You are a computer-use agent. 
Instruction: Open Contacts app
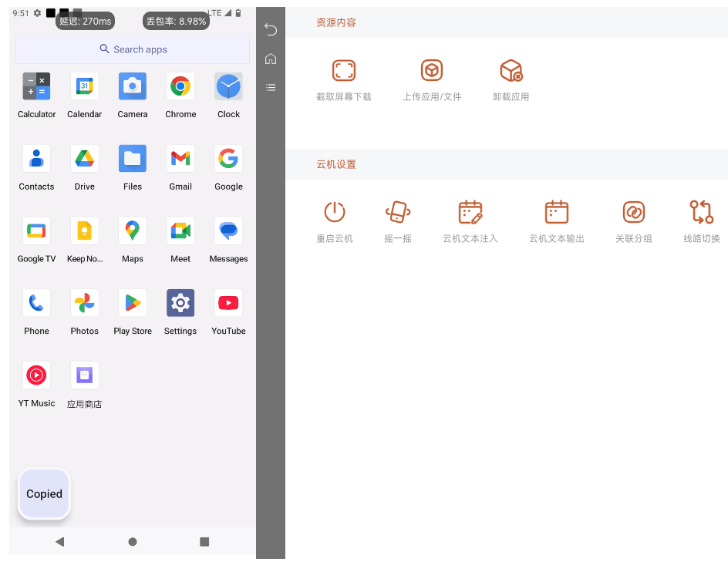(x=37, y=159)
